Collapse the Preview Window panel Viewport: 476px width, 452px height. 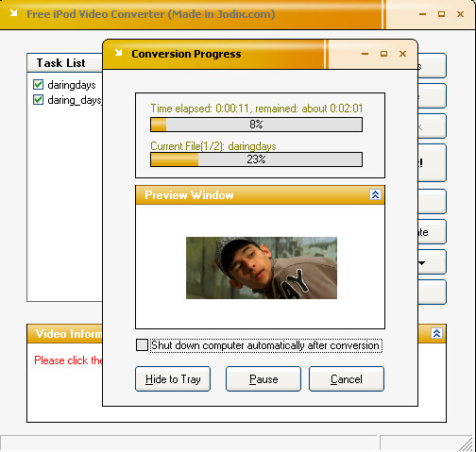click(375, 194)
